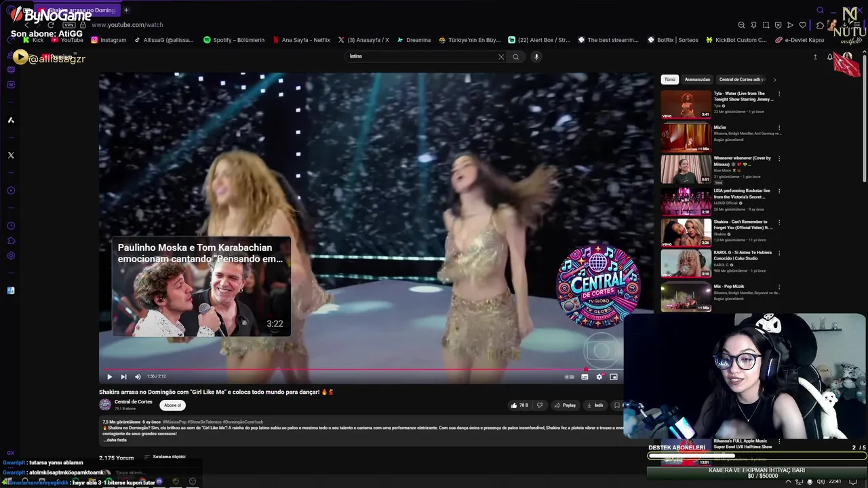The height and width of the screenshot is (488, 868).
Task: Open video player settings gear
Action: point(599,377)
